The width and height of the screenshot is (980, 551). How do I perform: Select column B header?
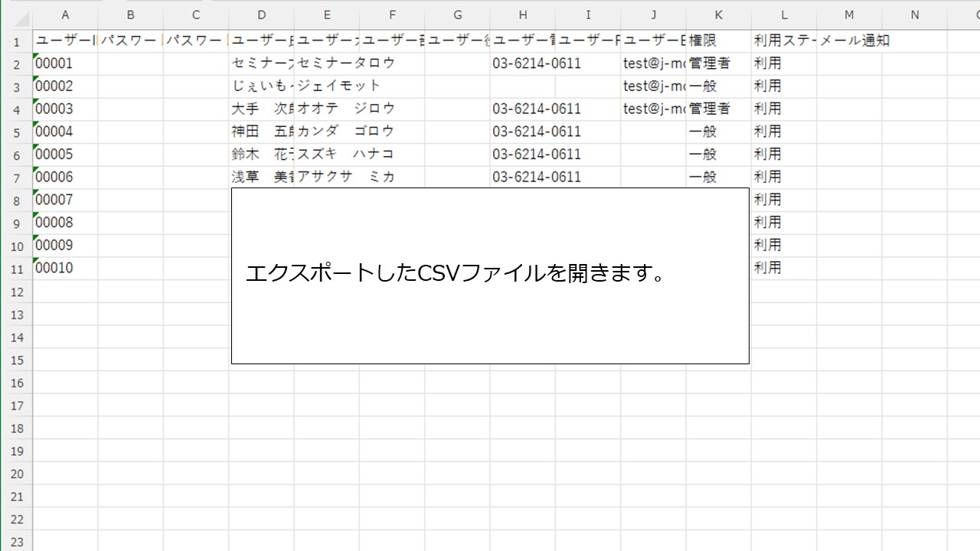coord(131,15)
